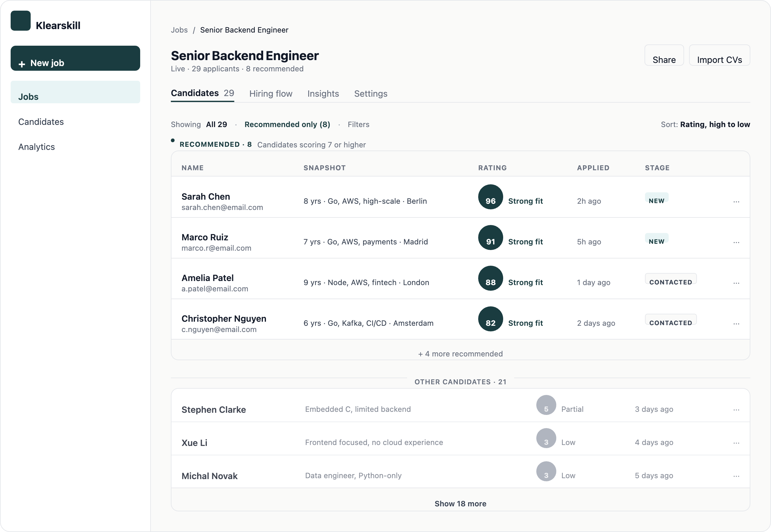Toggle Recommended only (8) filter
Image resolution: width=771 pixels, height=532 pixels.
(x=287, y=124)
